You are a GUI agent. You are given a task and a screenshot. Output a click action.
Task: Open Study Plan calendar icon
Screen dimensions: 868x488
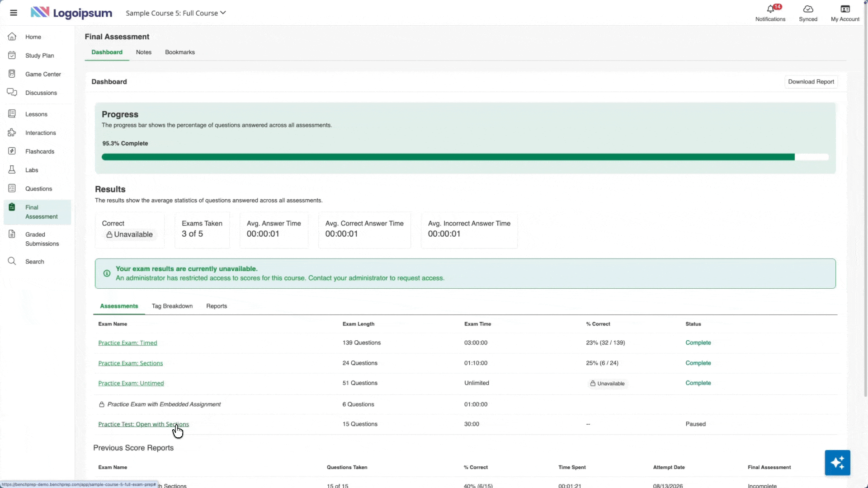click(12, 55)
